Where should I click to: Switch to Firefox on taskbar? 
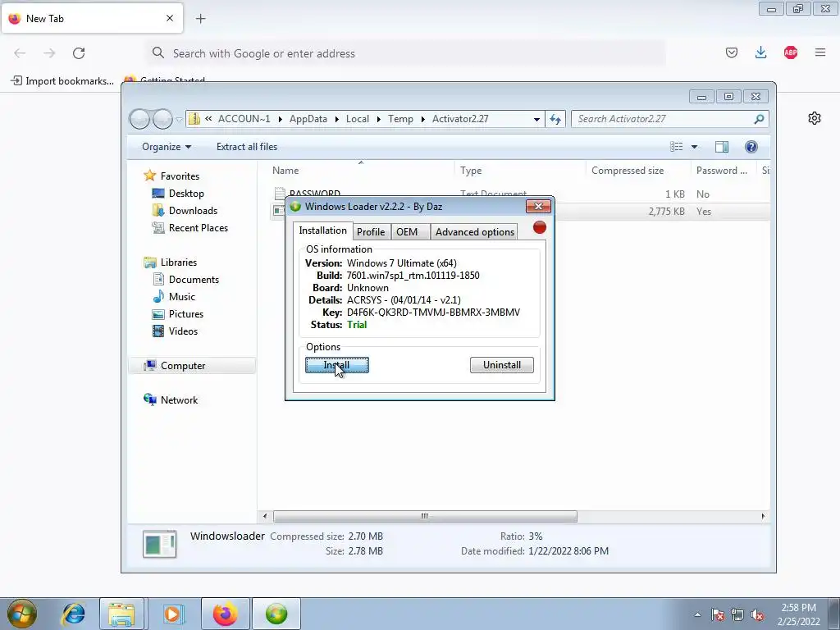click(225, 614)
